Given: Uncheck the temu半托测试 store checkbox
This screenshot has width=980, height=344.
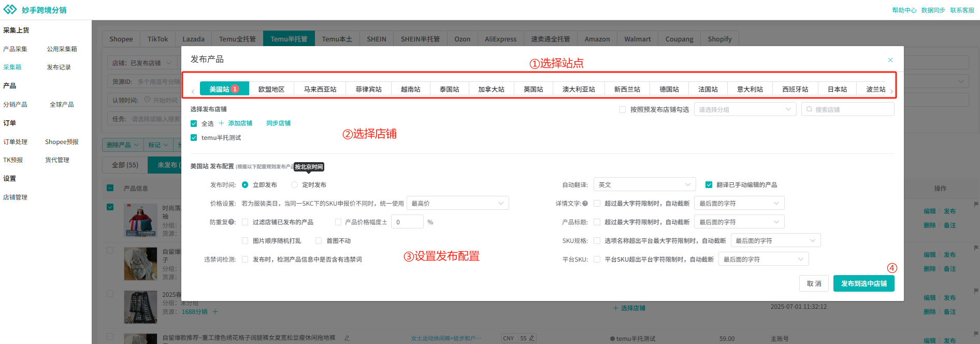Looking at the screenshot, I should pyautogui.click(x=194, y=138).
